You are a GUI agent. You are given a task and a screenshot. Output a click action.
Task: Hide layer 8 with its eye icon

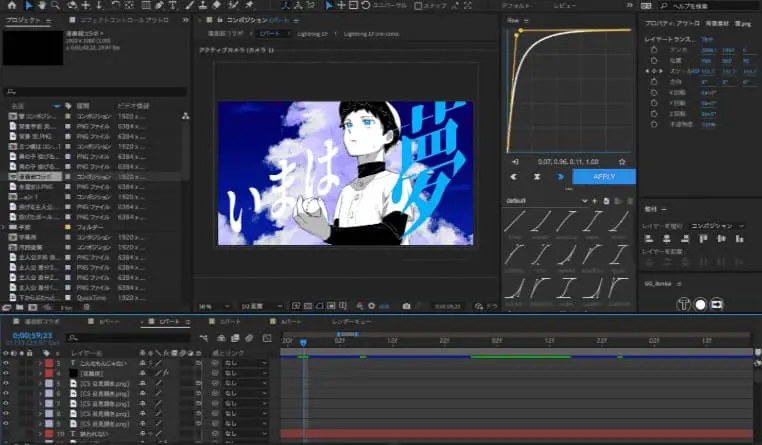6,414
